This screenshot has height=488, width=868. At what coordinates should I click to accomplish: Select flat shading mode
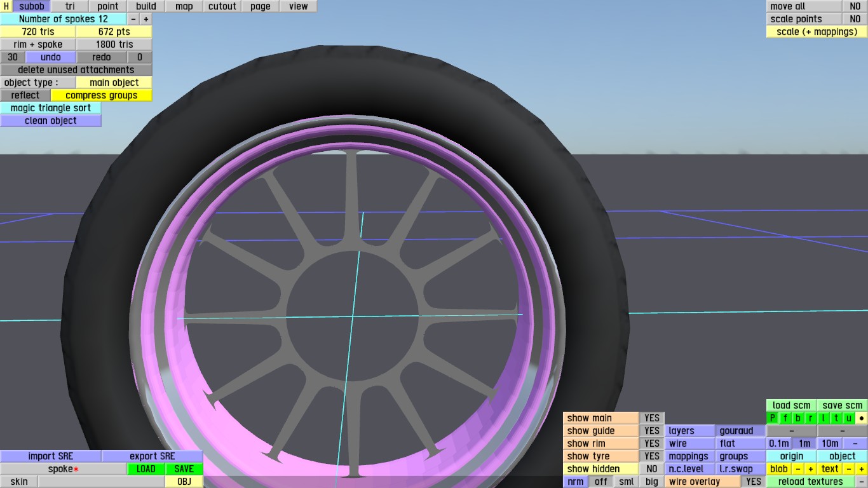(x=741, y=444)
